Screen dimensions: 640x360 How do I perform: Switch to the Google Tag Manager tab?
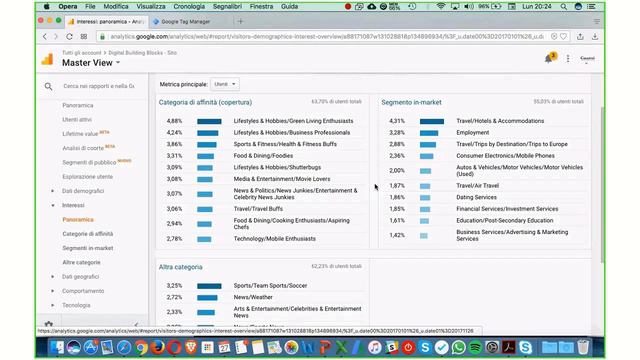(x=186, y=22)
